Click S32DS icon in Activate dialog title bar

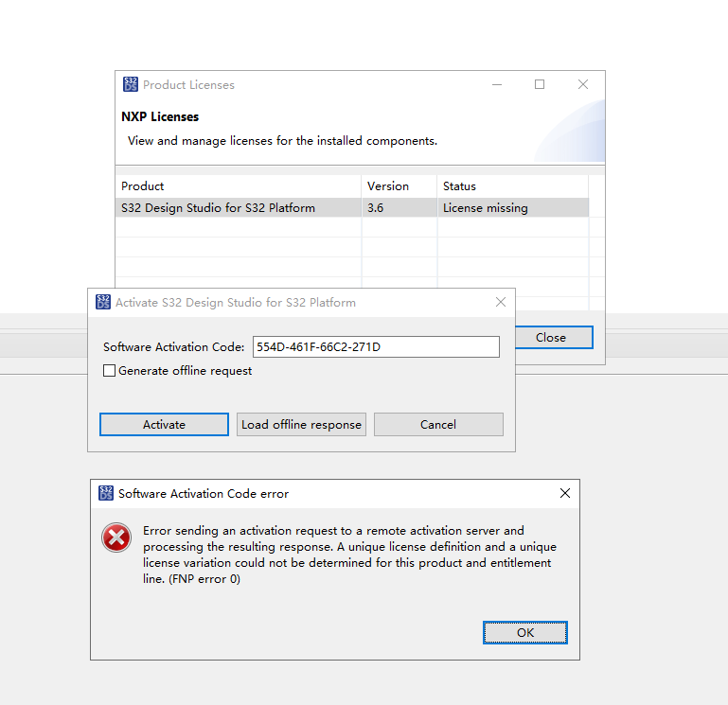tap(103, 302)
